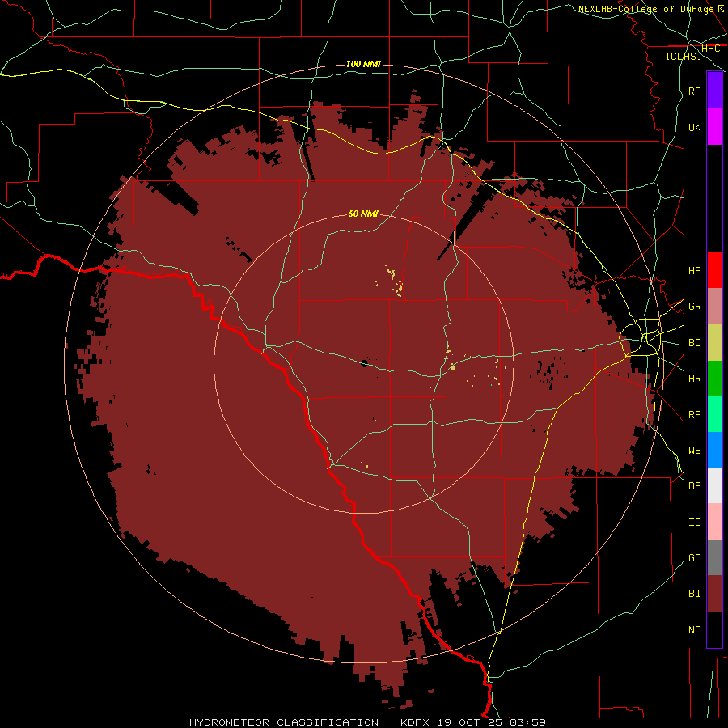Click the HR legend label text
The width and height of the screenshot is (728, 728).
695,379
